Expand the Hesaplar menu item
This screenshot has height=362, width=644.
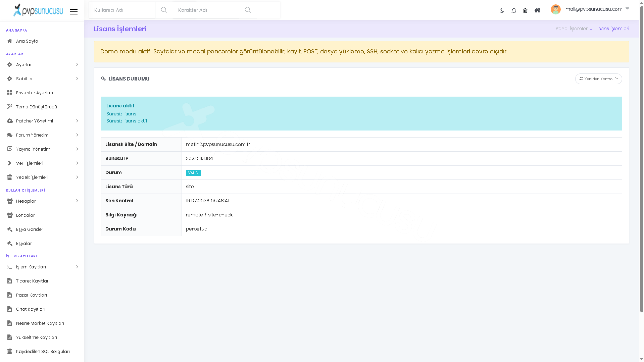(x=42, y=201)
